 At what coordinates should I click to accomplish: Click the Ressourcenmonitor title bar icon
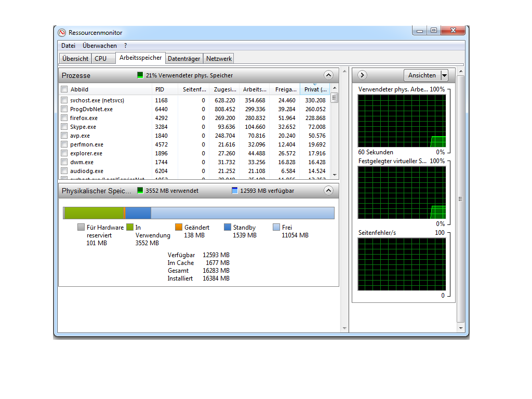click(x=62, y=33)
